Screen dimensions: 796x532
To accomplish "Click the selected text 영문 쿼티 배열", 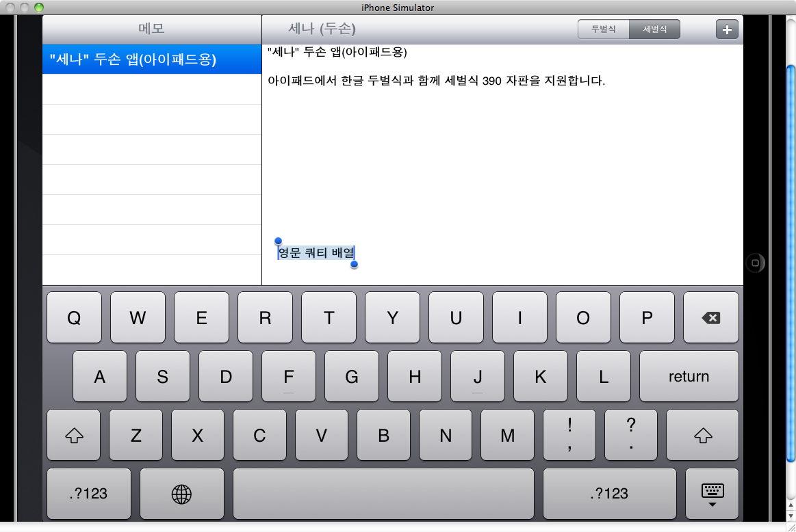I will click(316, 253).
